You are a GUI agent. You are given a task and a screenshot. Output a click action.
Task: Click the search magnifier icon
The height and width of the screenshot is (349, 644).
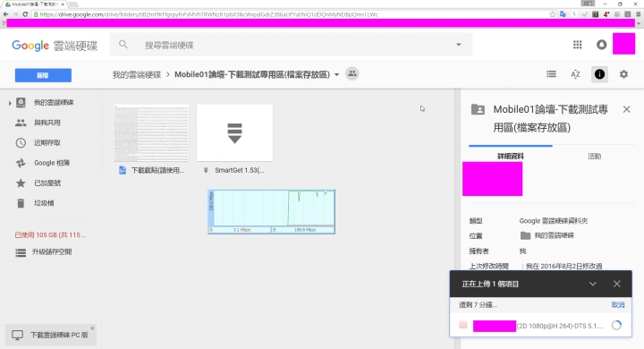point(123,44)
